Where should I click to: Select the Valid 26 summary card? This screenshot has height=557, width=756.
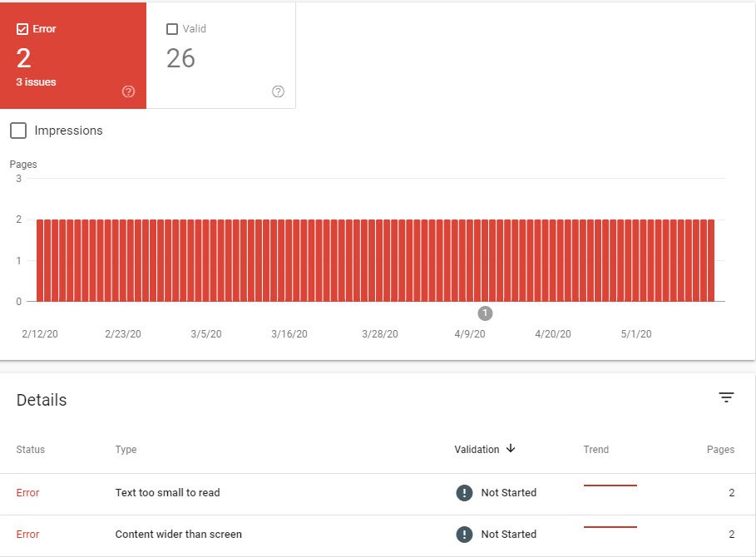(221, 56)
